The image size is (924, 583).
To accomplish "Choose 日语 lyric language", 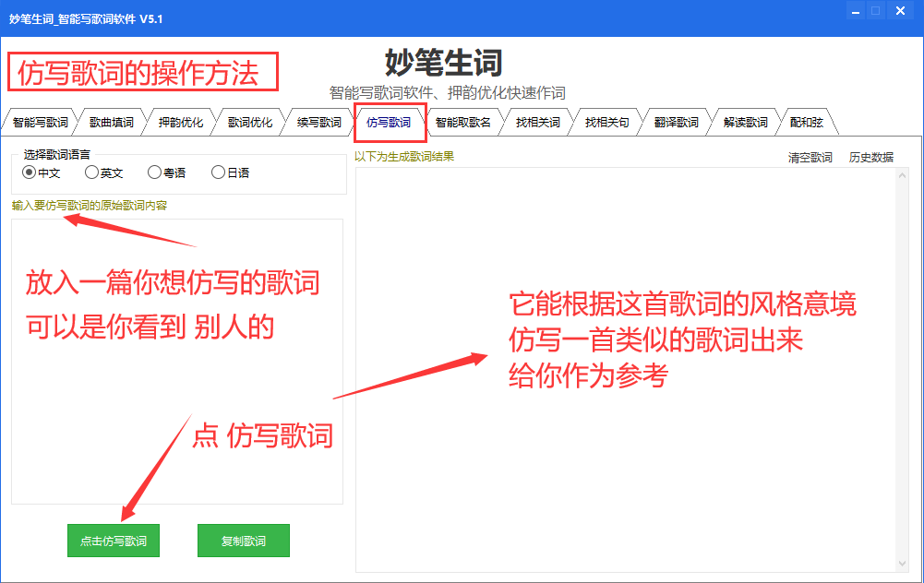I will pyautogui.click(x=231, y=173).
